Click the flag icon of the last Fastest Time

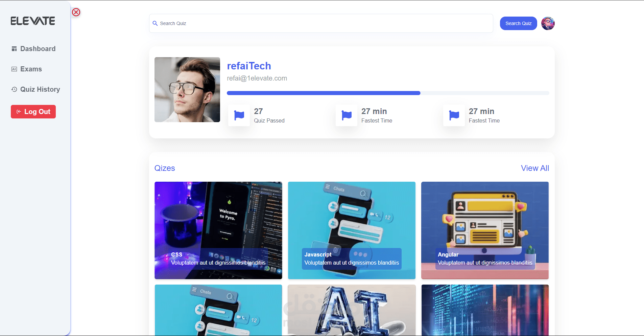454,115
